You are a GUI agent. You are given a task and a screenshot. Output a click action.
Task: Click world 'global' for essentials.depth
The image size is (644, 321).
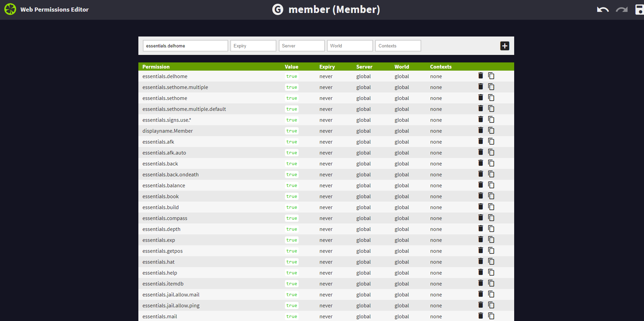pos(402,229)
